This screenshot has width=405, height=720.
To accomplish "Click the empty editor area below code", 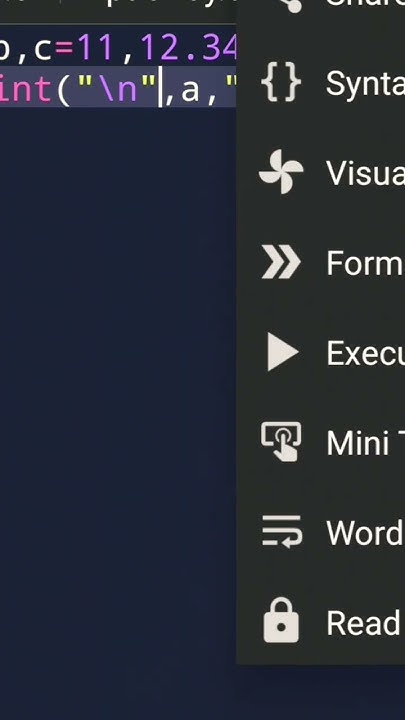I will 118,367.
